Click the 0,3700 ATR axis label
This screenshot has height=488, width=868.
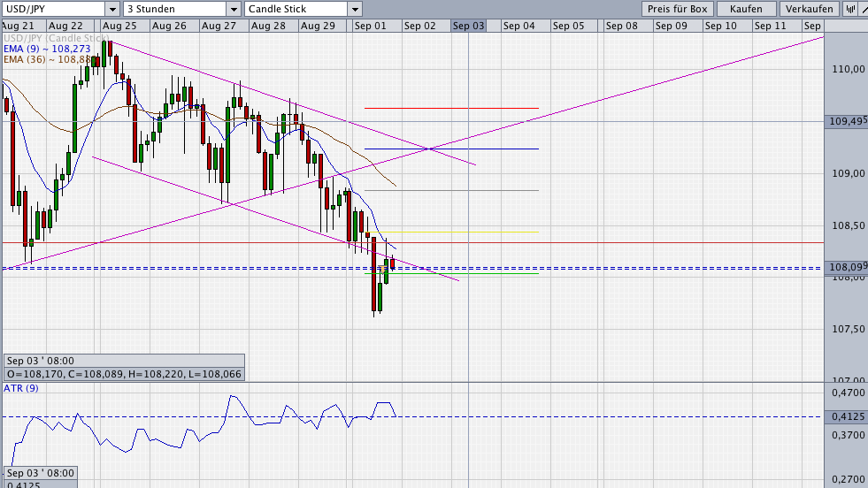848,435
